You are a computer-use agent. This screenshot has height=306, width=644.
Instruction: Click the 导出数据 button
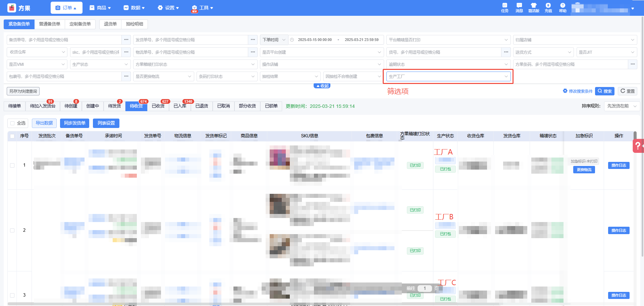pos(44,123)
